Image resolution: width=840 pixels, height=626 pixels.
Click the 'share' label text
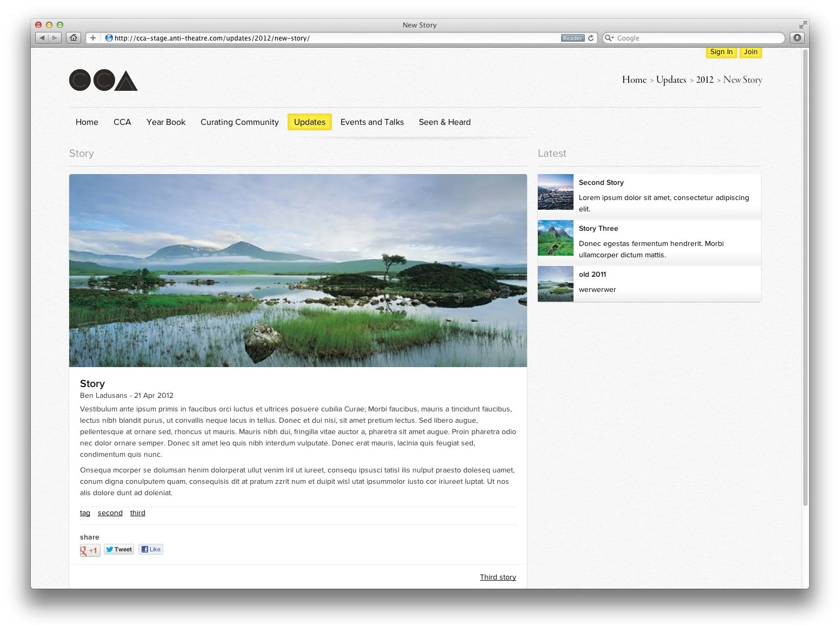coord(90,537)
